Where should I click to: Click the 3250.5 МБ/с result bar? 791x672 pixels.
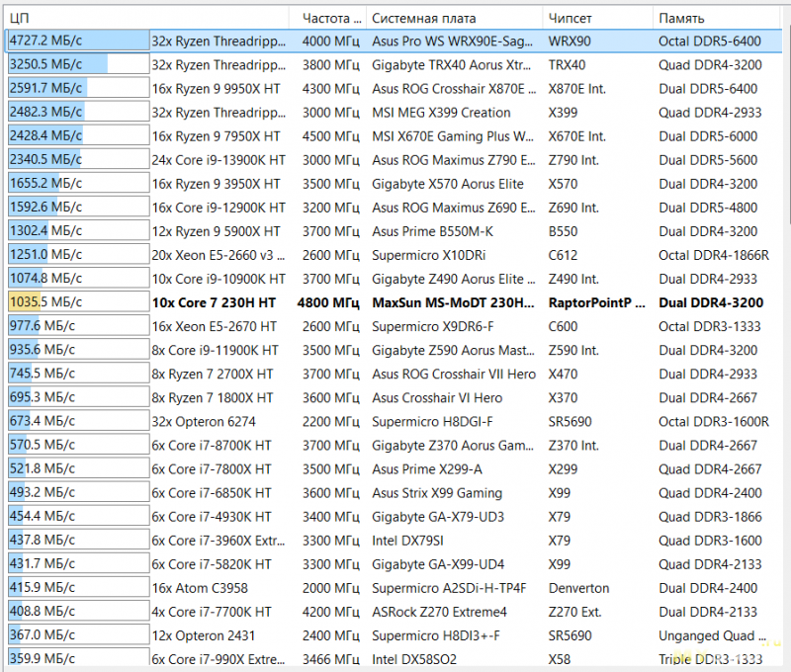pyautogui.click(x=79, y=64)
